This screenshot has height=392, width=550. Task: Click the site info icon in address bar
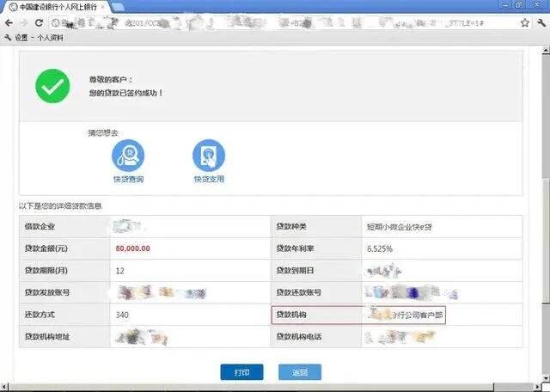coord(55,23)
